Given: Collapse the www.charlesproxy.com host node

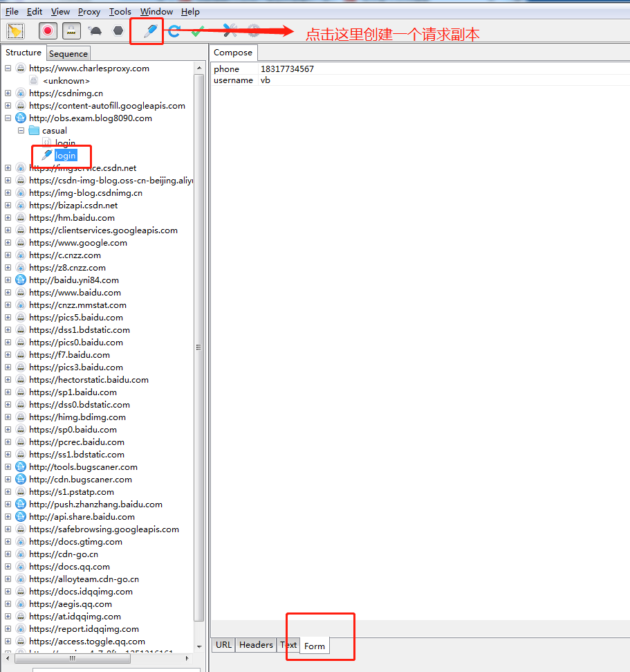Looking at the screenshot, I should [x=8, y=68].
